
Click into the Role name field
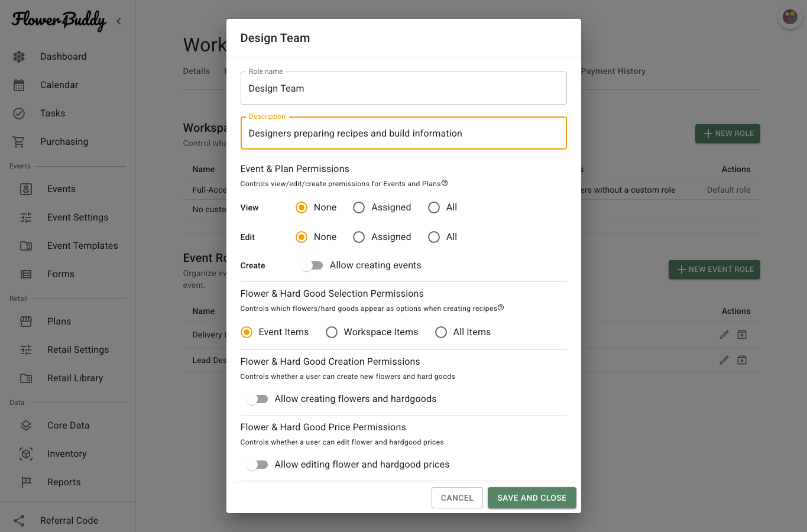(404, 88)
